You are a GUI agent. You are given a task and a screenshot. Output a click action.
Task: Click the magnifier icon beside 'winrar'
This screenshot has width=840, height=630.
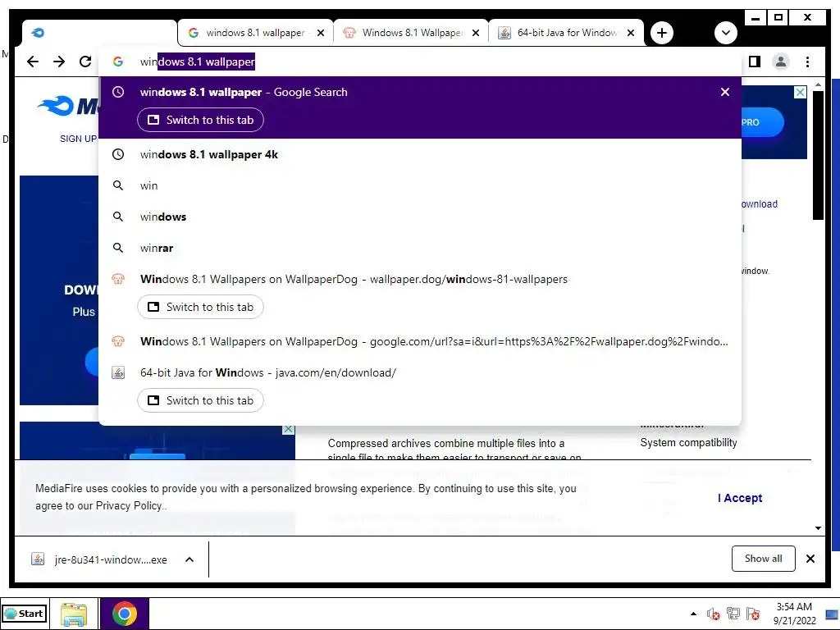coord(118,248)
